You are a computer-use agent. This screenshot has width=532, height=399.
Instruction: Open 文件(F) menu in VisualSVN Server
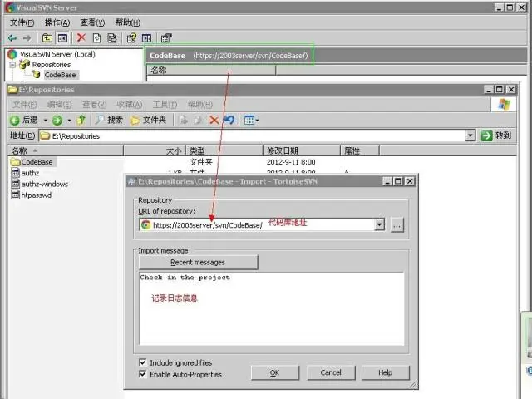coord(22,22)
